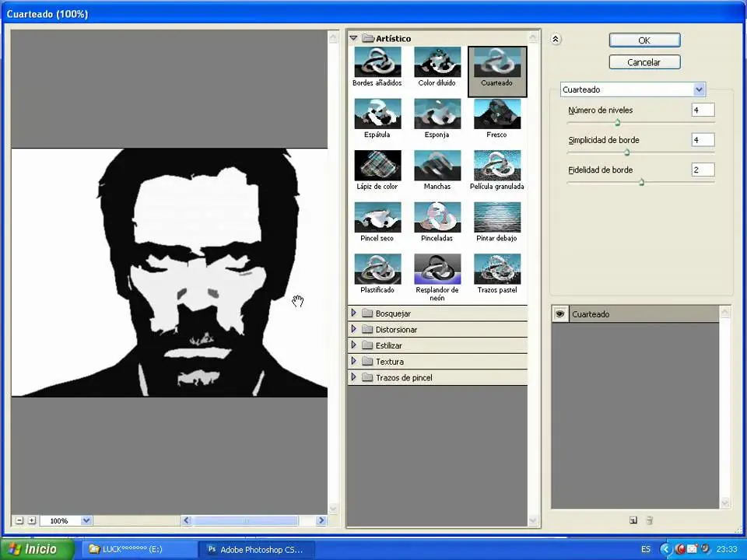
Task: Click the preview horizontal scrollbar right arrow
Action: 321,520
